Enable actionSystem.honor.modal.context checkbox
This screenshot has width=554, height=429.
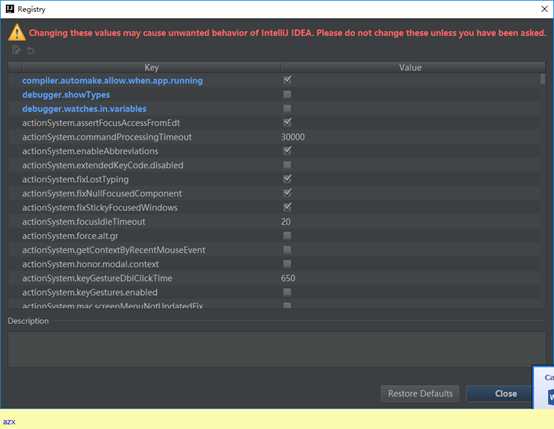pyautogui.click(x=287, y=264)
